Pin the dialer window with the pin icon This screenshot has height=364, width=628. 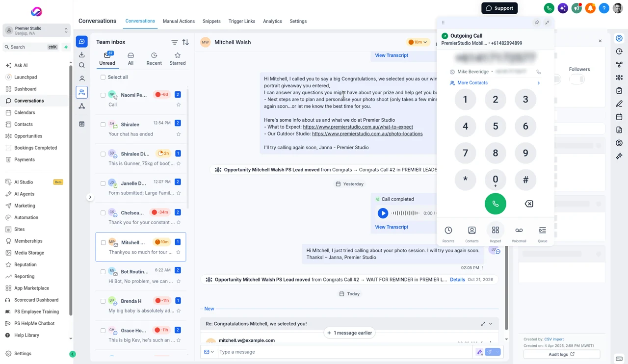tap(537, 23)
